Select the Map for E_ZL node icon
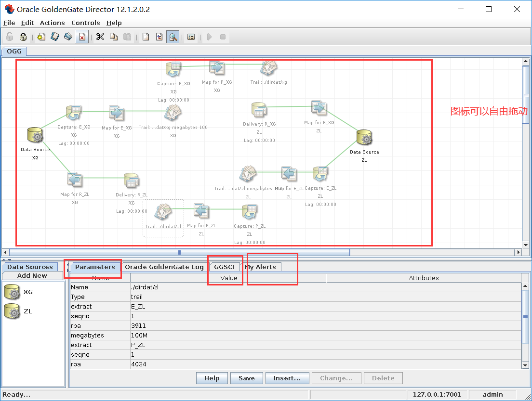Image resolution: width=532 pixels, height=401 pixels. point(289,174)
